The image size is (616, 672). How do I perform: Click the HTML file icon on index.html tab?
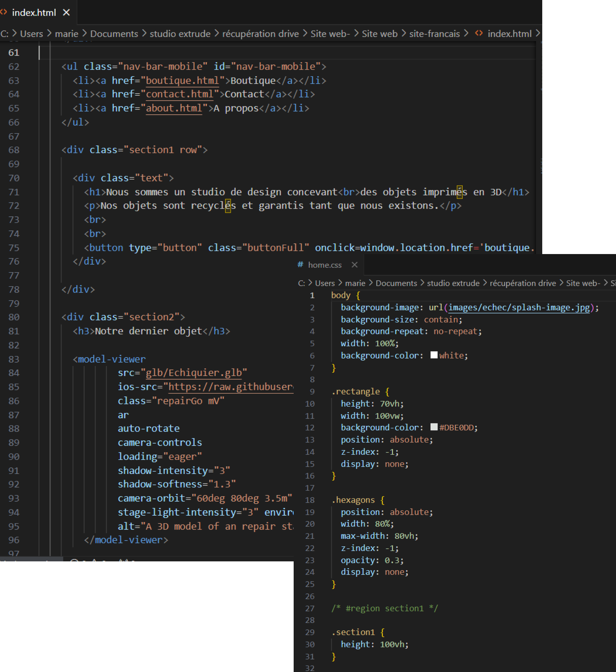pyautogui.click(x=3, y=12)
